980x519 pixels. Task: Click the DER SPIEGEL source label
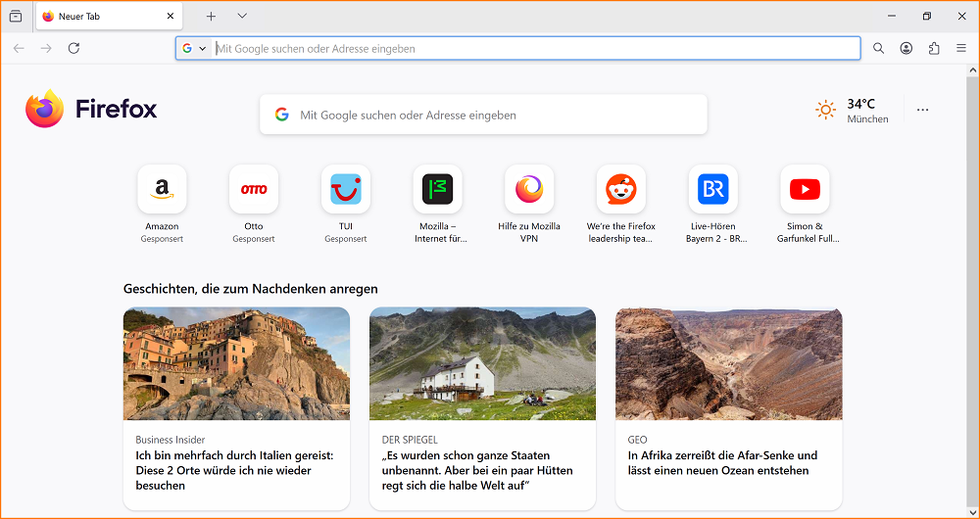(x=410, y=440)
